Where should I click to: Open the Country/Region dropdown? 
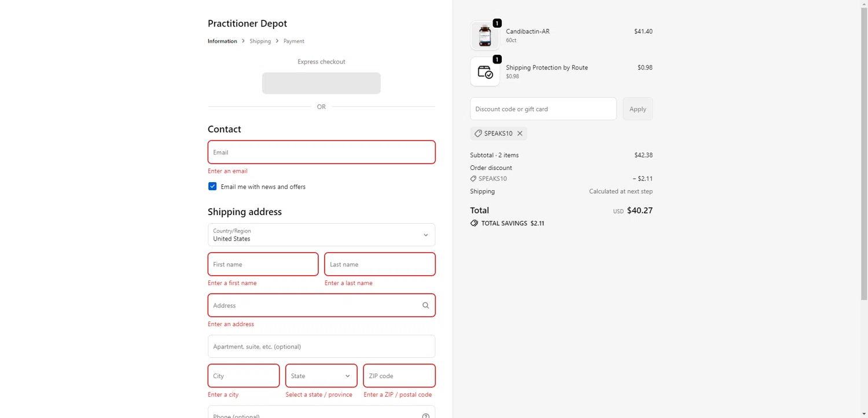[x=321, y=235]
